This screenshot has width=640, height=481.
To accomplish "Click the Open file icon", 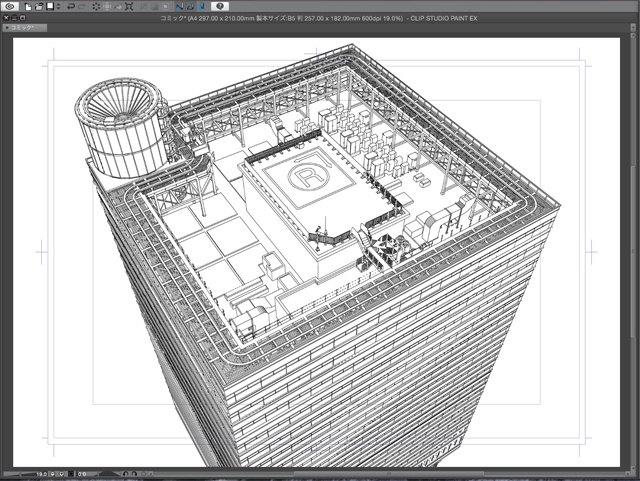I will [39, 7].
